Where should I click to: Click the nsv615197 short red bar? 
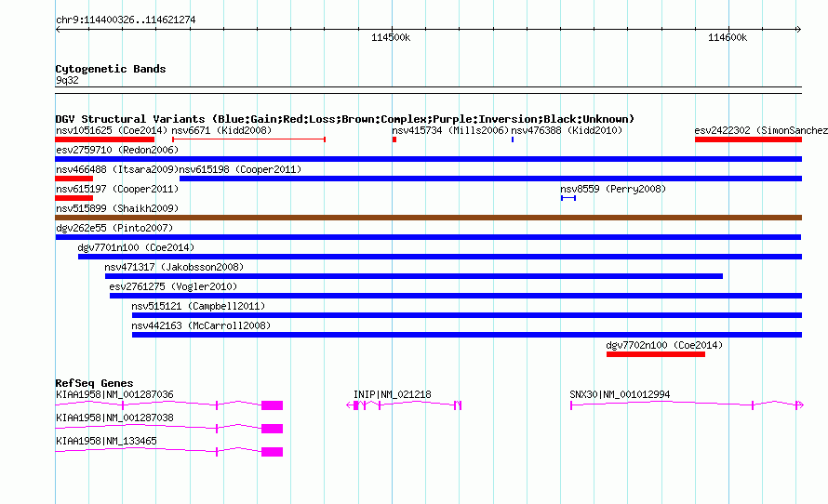(x=73, y=198)
